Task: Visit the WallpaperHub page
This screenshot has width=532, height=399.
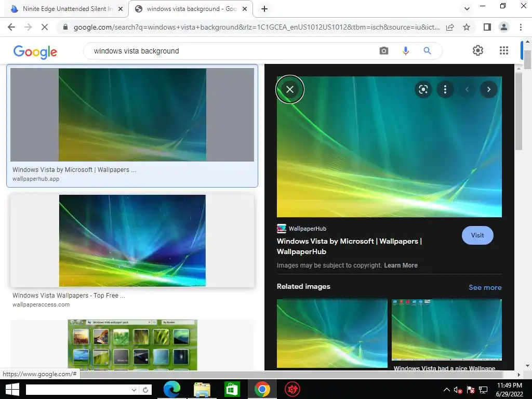Action: (x=477, y=235)
